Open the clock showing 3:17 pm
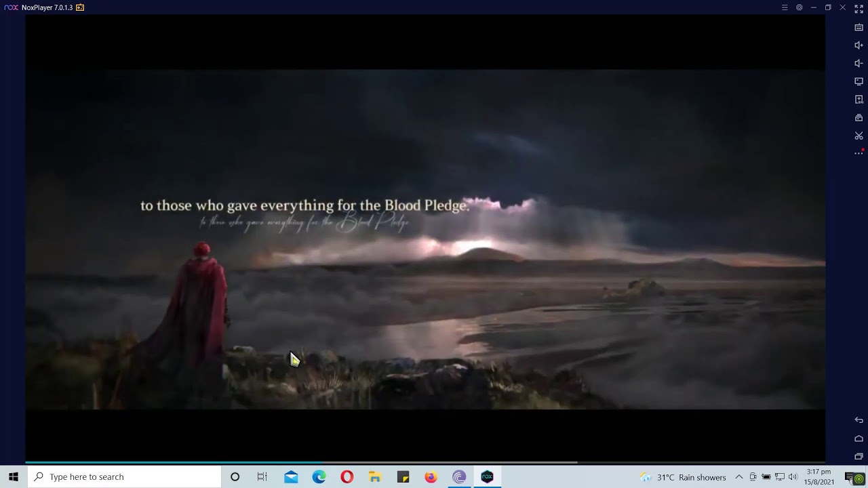 point(818,476)
